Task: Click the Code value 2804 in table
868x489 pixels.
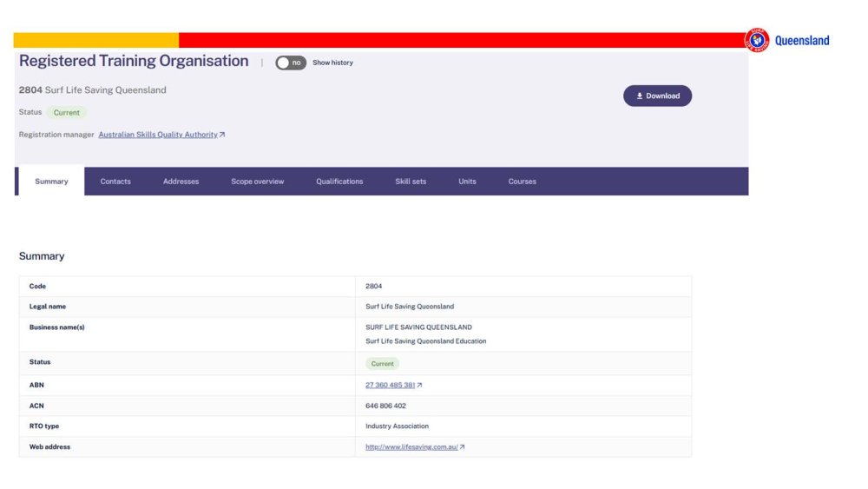Action: 373,287
